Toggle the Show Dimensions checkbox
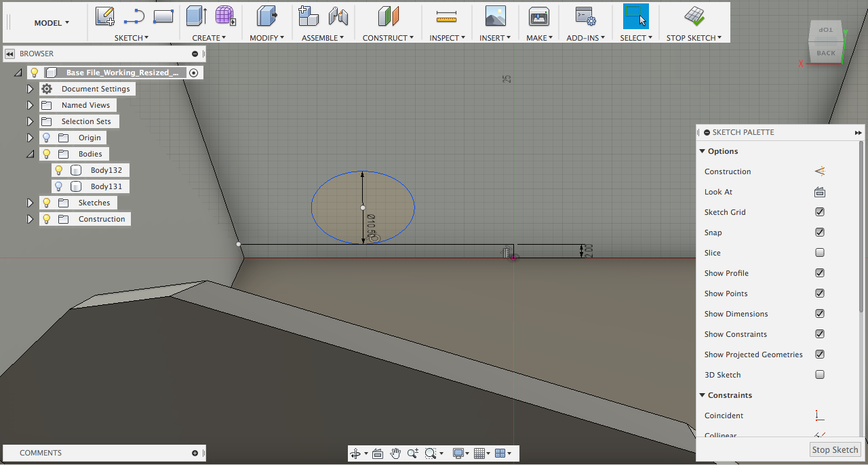 click(820, 314)
